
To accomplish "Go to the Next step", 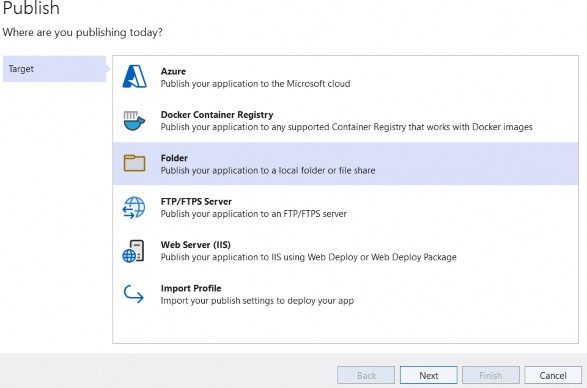I will (429, 375).
